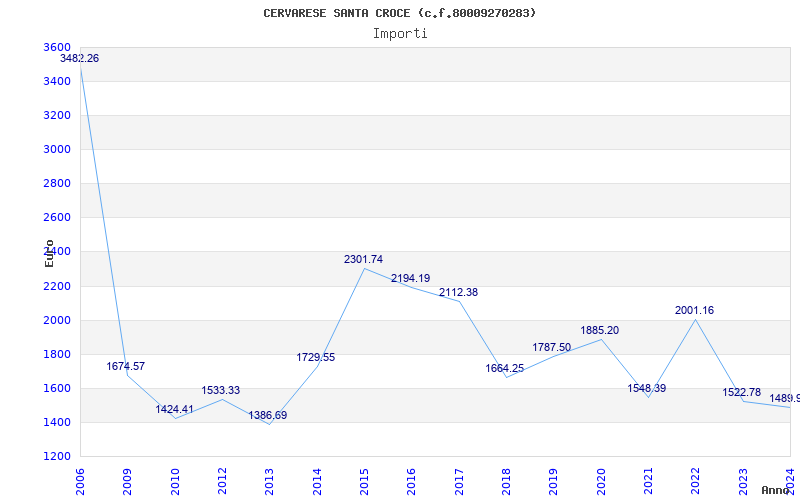Click the 3200 y-axis value

(57, 115)
